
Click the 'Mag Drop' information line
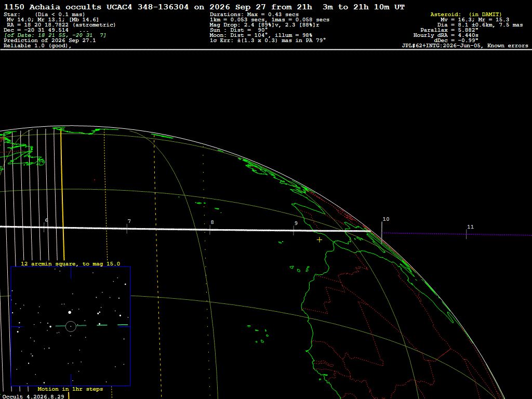coord(264,25)
